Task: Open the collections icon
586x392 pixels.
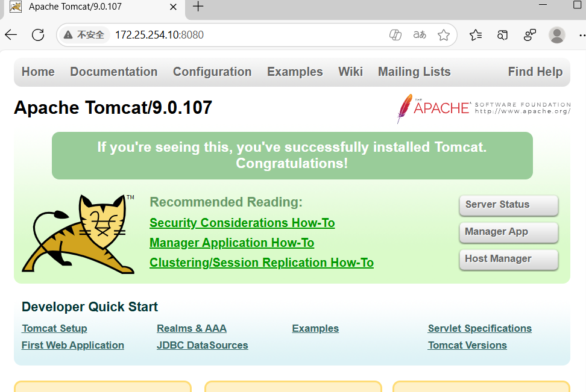Action: tap(502, 35)
